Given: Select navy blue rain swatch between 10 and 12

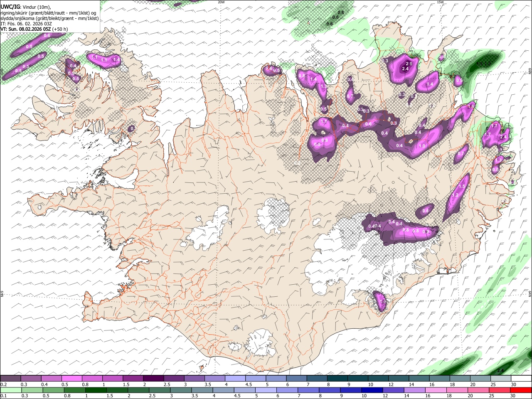Looking at the screenshot, I should pos(372,390).
